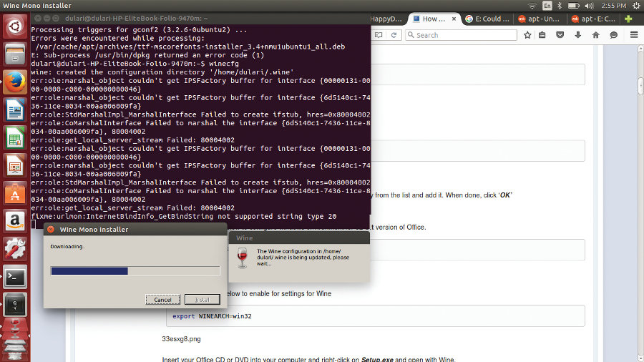Open the Ubuntu Dash search
Screen dimensions: 644x362
tap(14, 27)
